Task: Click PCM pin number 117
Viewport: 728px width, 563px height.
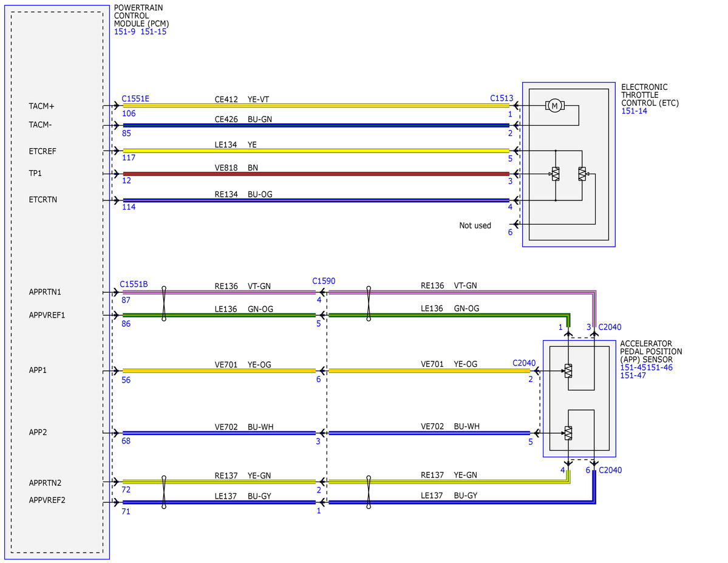Action: pyautogui.click(x=129, y=158)
